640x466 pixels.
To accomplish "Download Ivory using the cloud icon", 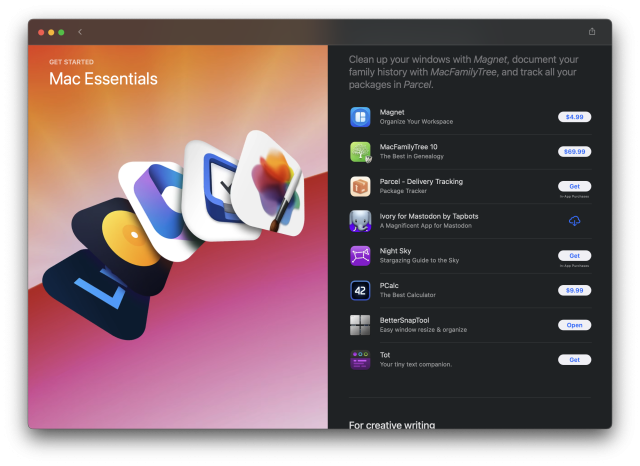I will (574, 221).
